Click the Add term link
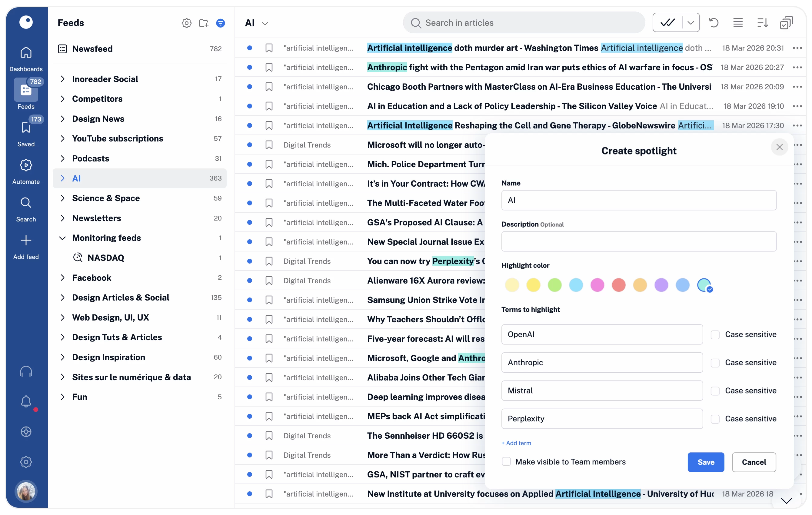The height and width of the screenshot is (515, 812). (516, 443)
